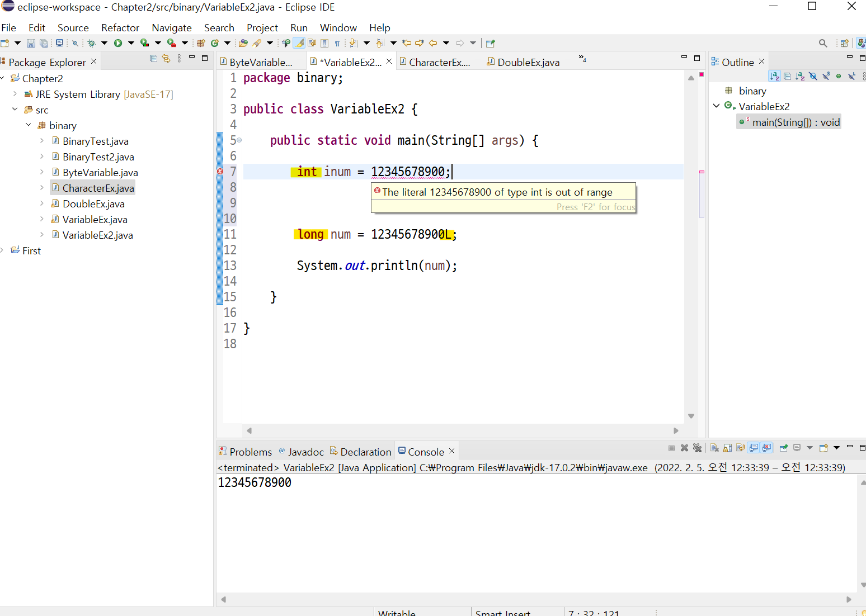The height and width of the screenshot is (616, 866).
Task: Click the console horizontal scrollbar right arrow
Action: click(x=849, y=599)
